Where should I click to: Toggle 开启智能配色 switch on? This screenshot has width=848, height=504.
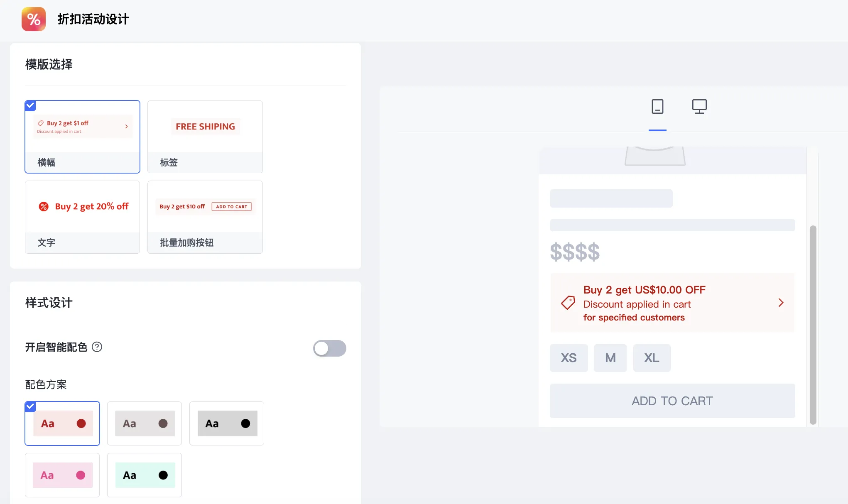pos(329,348)
